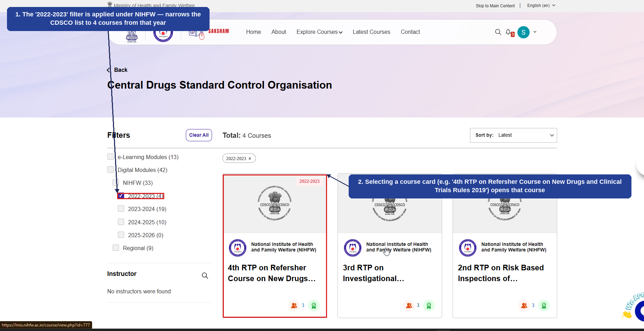The width and height of the screenshot is (644, 331).
Task: Open the search icon in the header
Action: pos(498,32)
